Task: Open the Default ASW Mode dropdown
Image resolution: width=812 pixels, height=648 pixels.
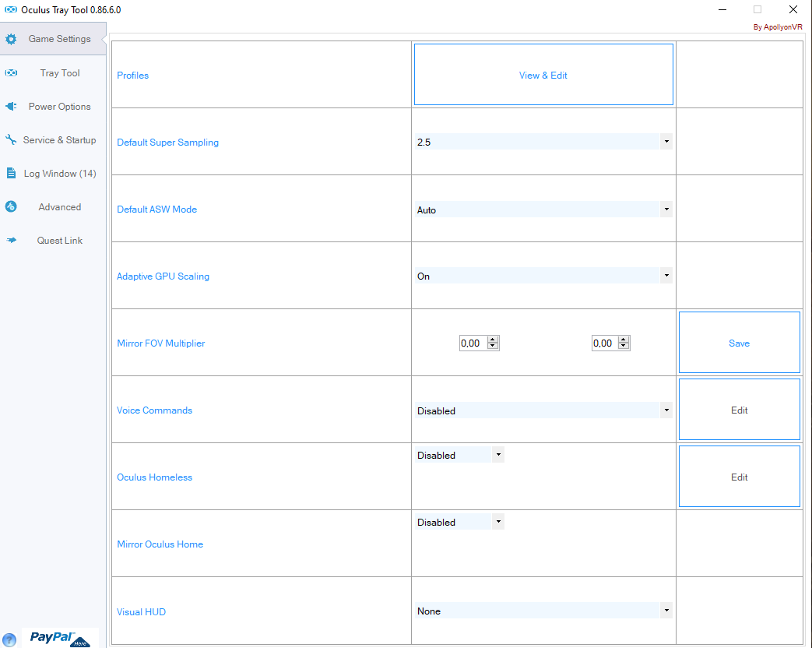Action: pos(666,210)
